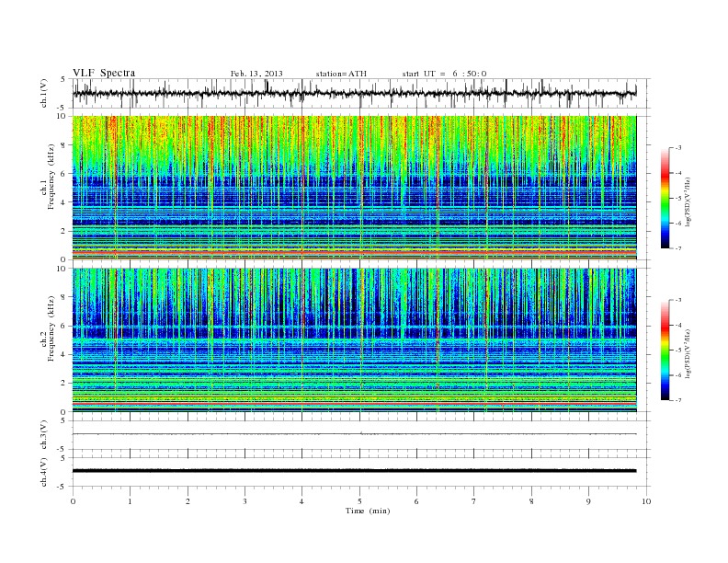
Task: Click the '4' kHz tick on ch.2 frequency axis
Action: tap(63, 354)
